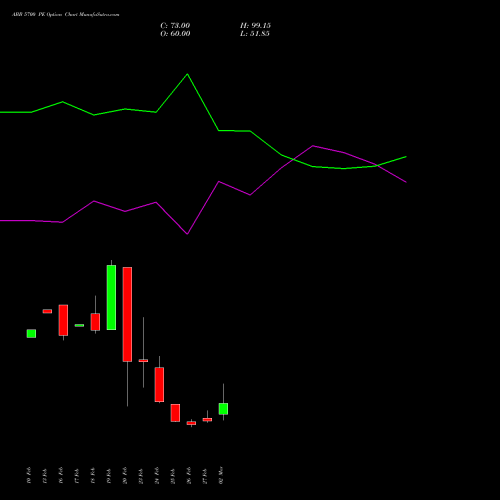Click the thin red candle above 23 Feb

tap(143, 360)
